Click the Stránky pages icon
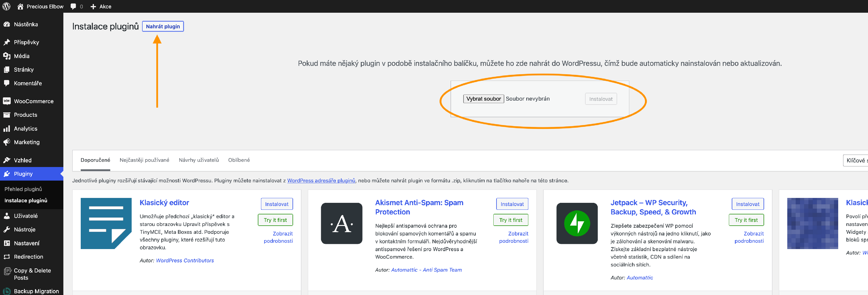The height and width of the screenshot is (295, 868). (7, 70)
